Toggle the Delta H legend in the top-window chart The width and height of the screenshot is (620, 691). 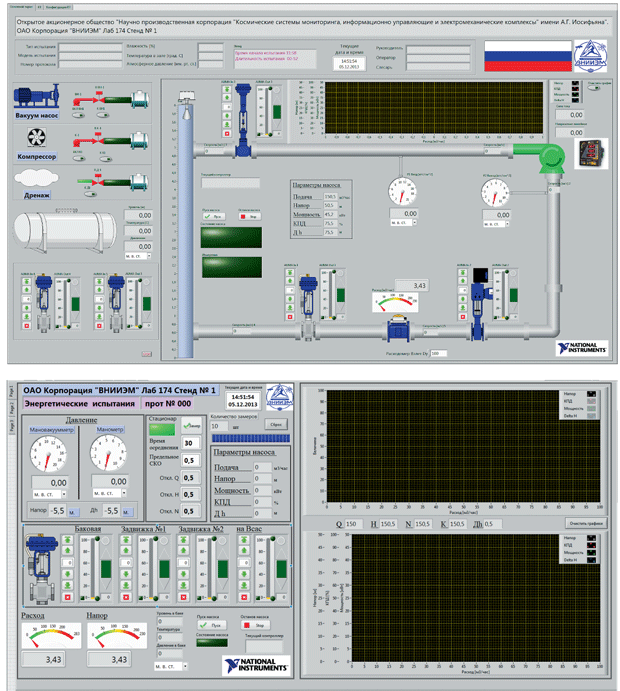pos(575,100)
